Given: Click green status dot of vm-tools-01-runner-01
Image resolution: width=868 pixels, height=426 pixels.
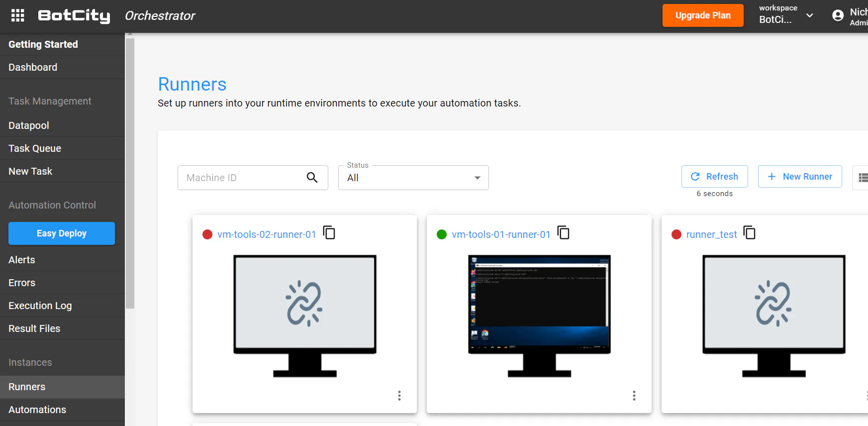Looking at the screenshot, I should point(442,234).
